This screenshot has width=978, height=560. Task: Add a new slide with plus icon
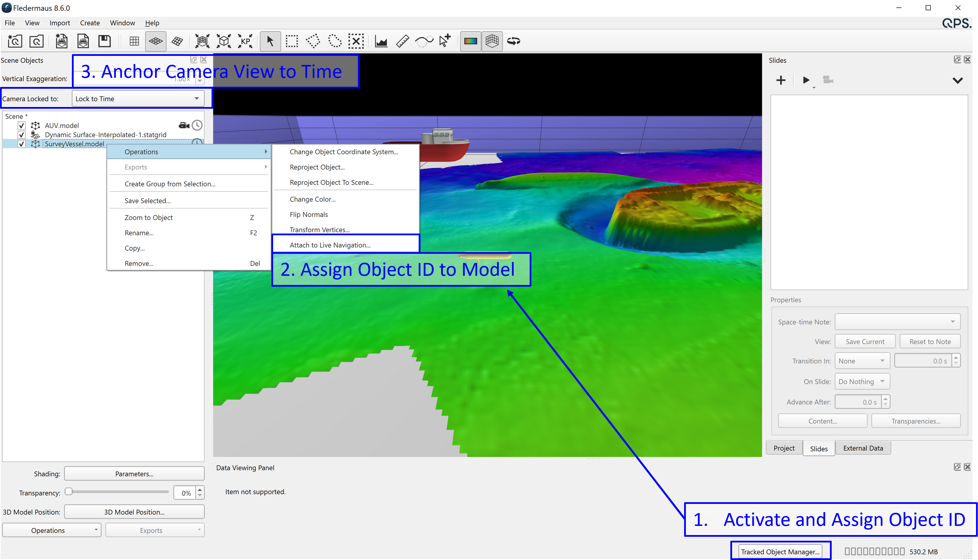[x=781, y=80]
